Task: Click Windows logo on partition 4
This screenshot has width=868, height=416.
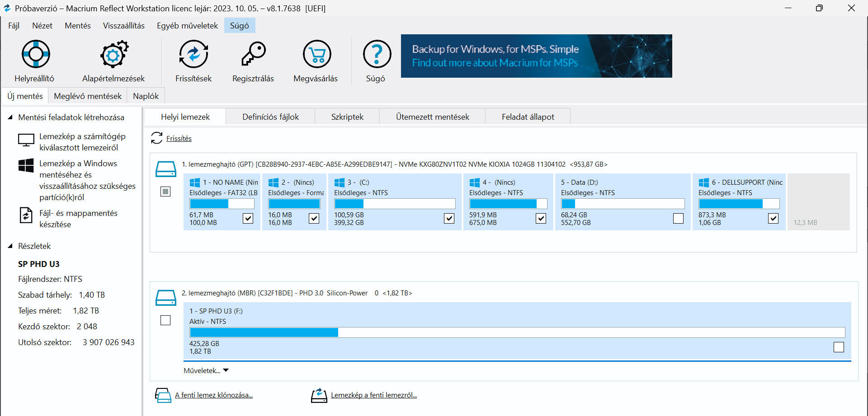Action: click(x=475, y=182)
